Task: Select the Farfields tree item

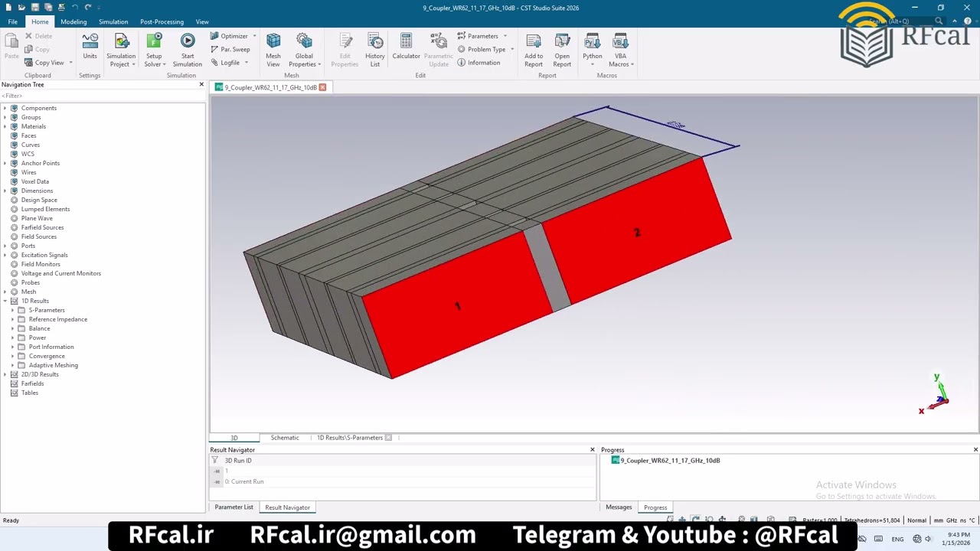Action: [x=33, y=383]
